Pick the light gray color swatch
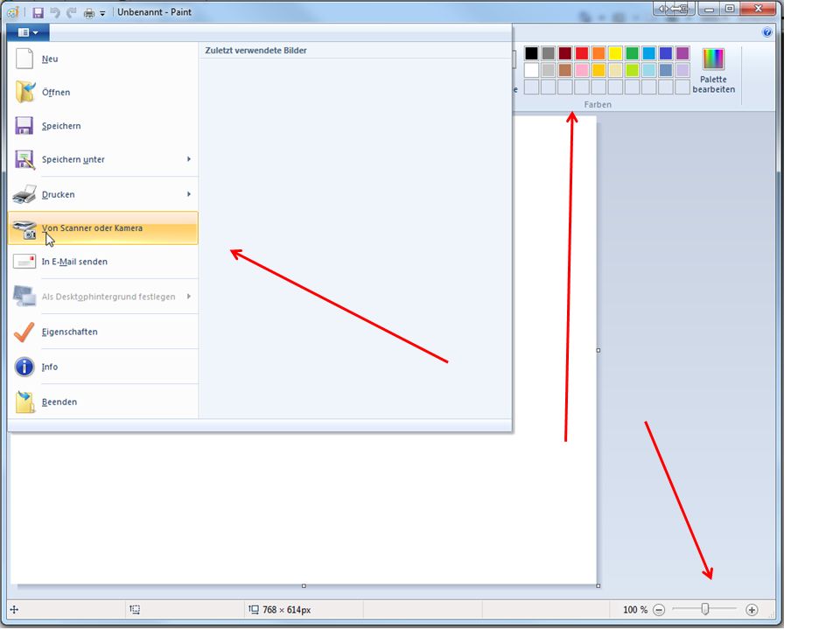The width and height of the screenshot is (840, 630). [x=548, y=70]
